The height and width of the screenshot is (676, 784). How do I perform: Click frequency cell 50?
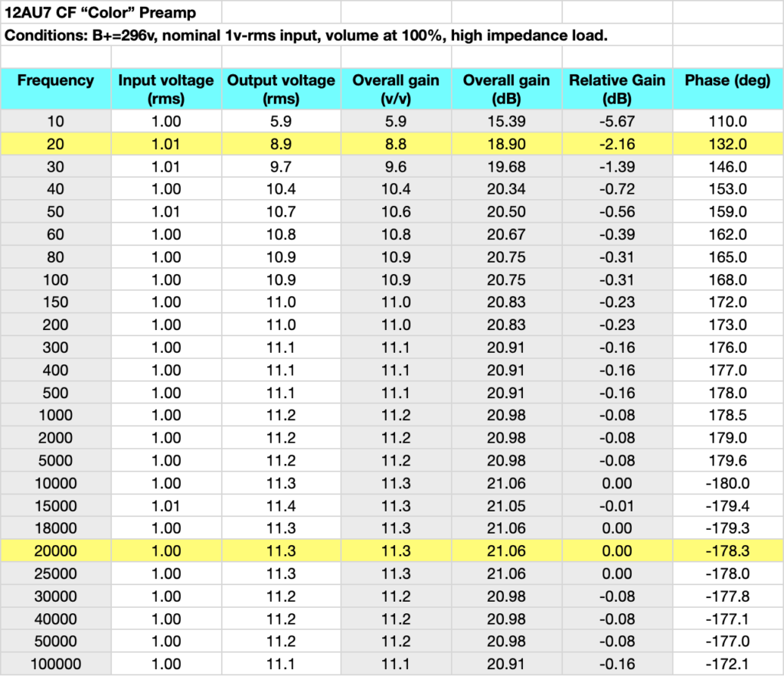tap(55, 211)
